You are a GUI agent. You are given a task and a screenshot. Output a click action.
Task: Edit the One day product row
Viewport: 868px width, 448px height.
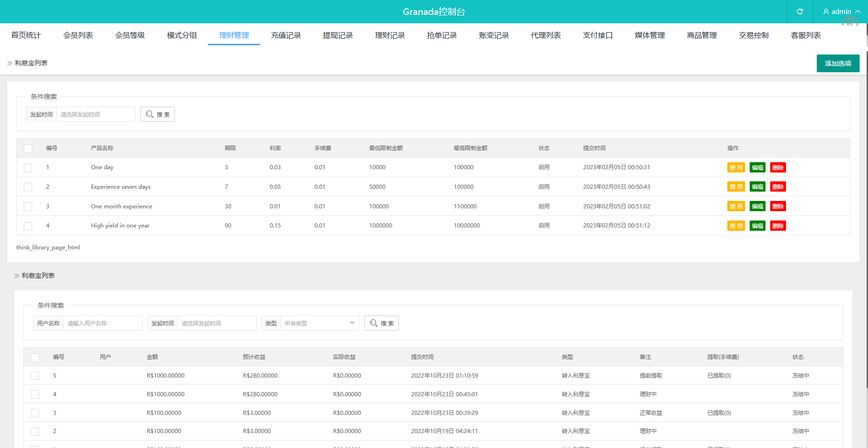[x=757, y=167]
